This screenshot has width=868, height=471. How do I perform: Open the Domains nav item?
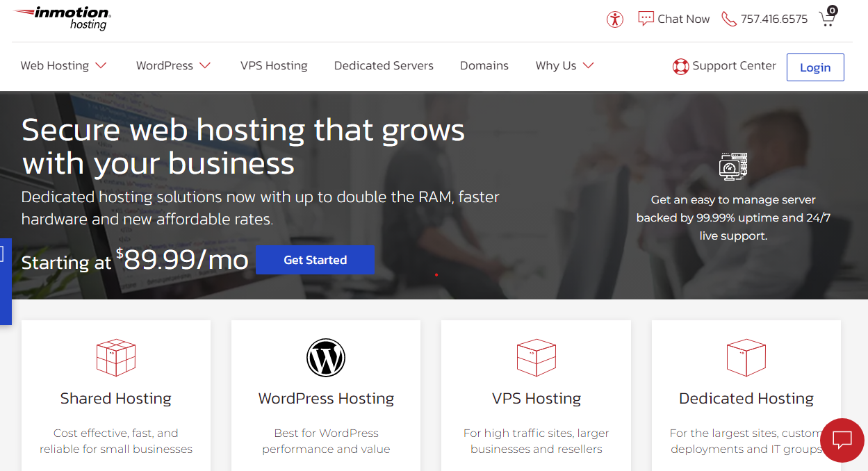484,65
